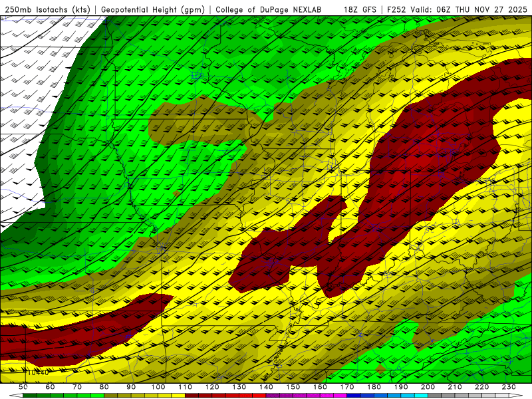Click the "College of DuPage NEXLAB" label
532x399 pixels.
pyautogui.click(x=269, y=9)
